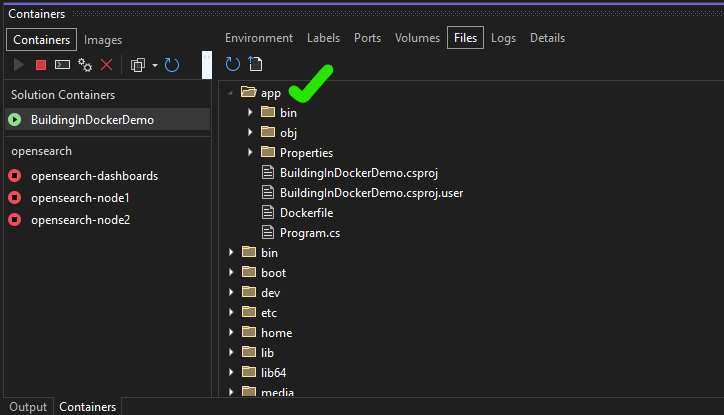The image size is (724, 415).
Task: Select the opensearch-node2 container
Action: click(81, 220)
